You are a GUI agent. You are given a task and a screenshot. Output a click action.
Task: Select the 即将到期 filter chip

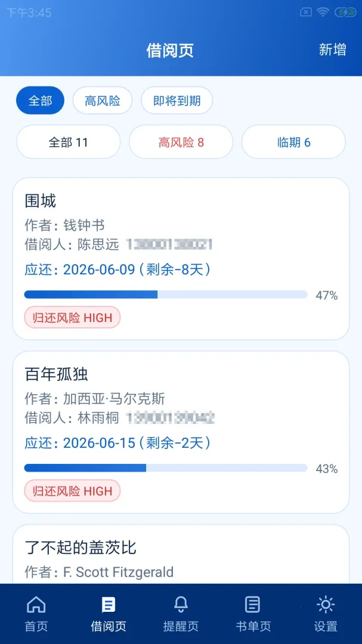(177, 101)
